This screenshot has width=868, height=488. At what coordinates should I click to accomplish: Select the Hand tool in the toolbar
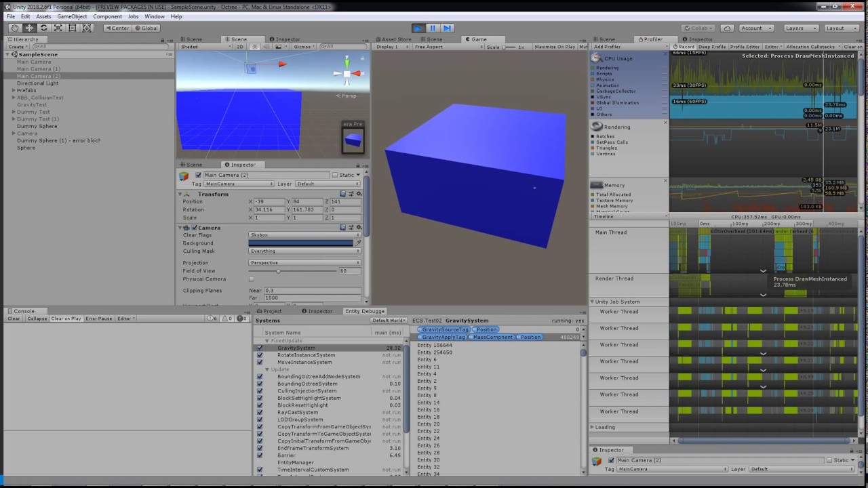(x=14, y=28)
